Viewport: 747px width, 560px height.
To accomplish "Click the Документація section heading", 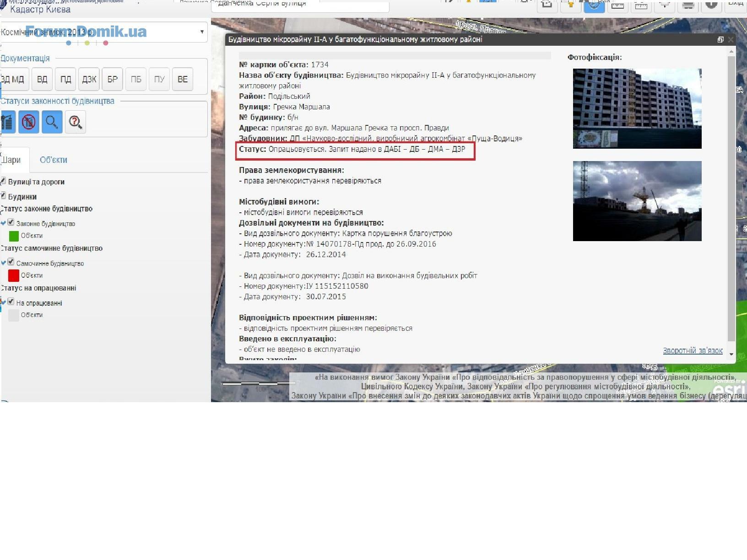I will coord(25,58).
